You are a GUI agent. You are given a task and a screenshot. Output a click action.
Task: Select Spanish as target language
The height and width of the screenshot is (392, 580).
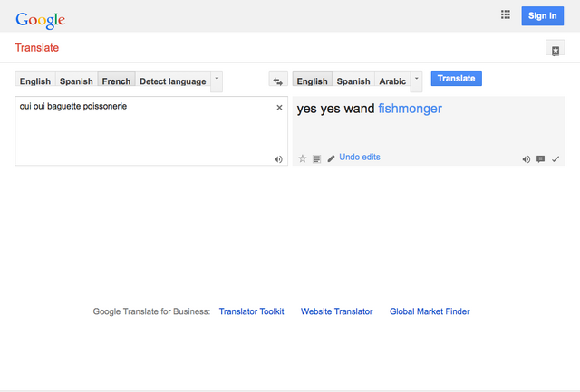pyautogui.click(x=353, y=79)
